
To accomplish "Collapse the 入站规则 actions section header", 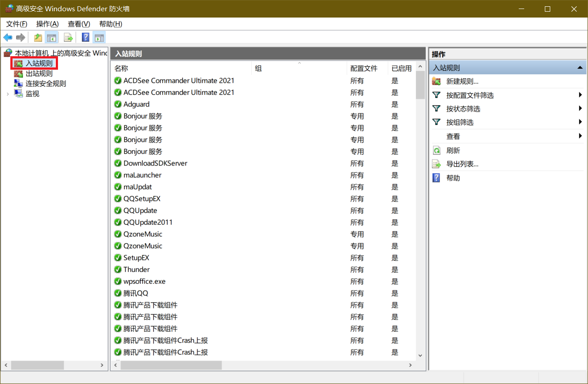I will click(580, 68).
